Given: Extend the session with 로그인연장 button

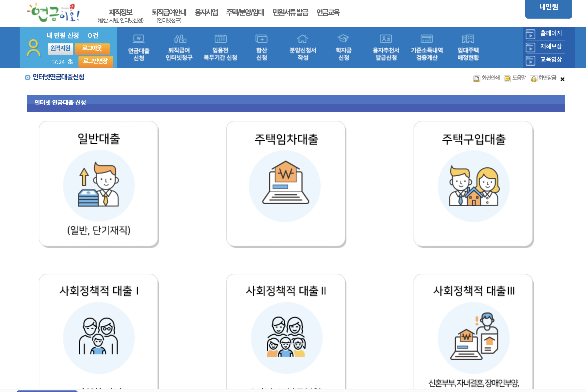Looking at the screenshot, I should coord(95,61).
